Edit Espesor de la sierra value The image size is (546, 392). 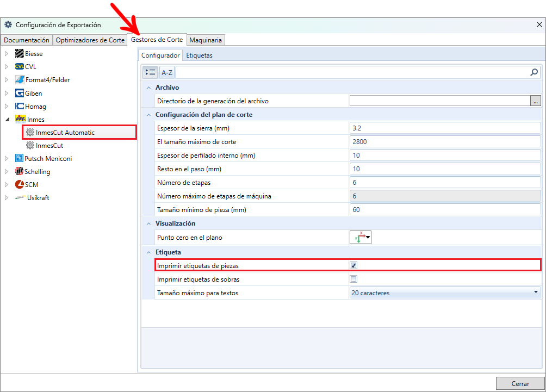tap(445, 128)
